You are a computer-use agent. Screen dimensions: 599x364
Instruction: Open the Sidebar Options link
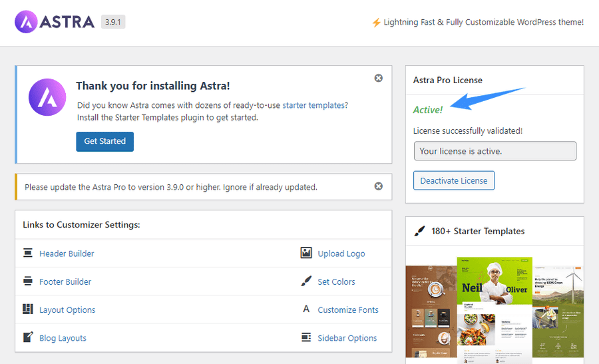click(x=347, y=338)
